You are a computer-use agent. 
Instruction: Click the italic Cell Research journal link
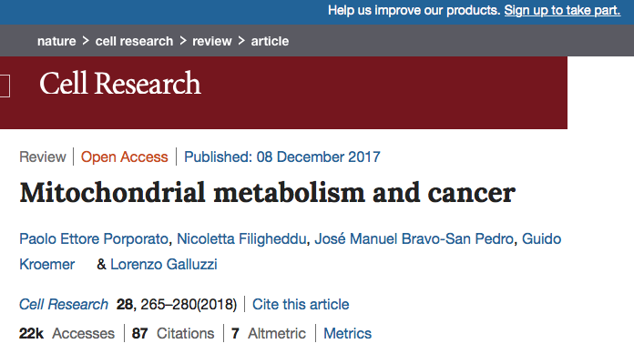(63, 304)
